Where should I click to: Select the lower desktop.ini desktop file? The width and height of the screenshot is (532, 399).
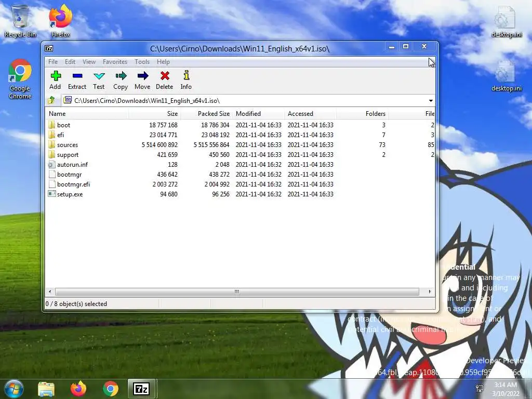tap(506, 76)
